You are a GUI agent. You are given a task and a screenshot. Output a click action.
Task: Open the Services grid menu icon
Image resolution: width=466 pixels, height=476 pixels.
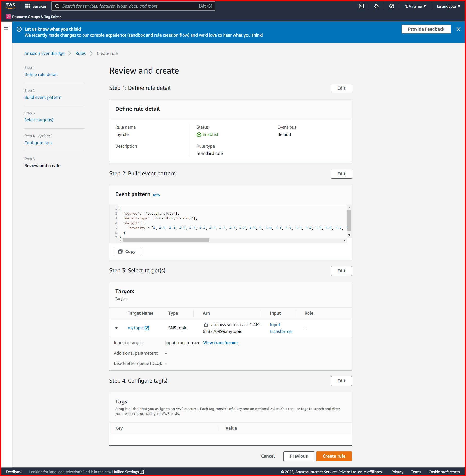[28, 6]
